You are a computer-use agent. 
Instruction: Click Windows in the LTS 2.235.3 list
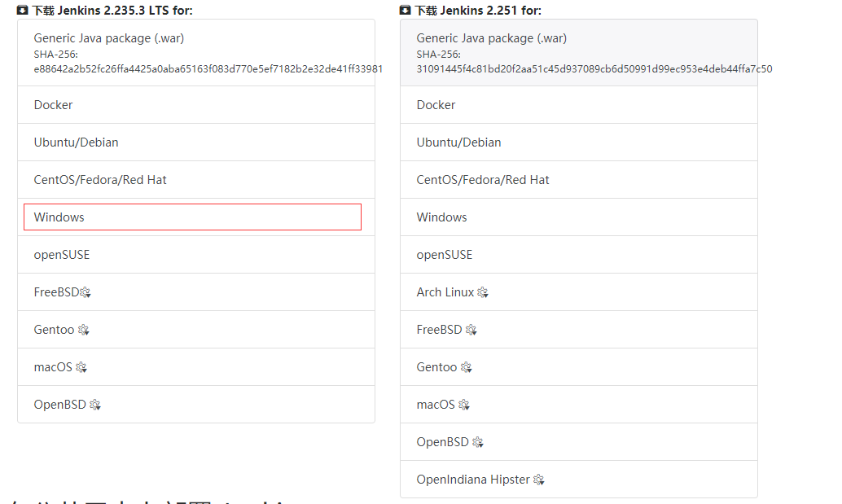(196, 217)
